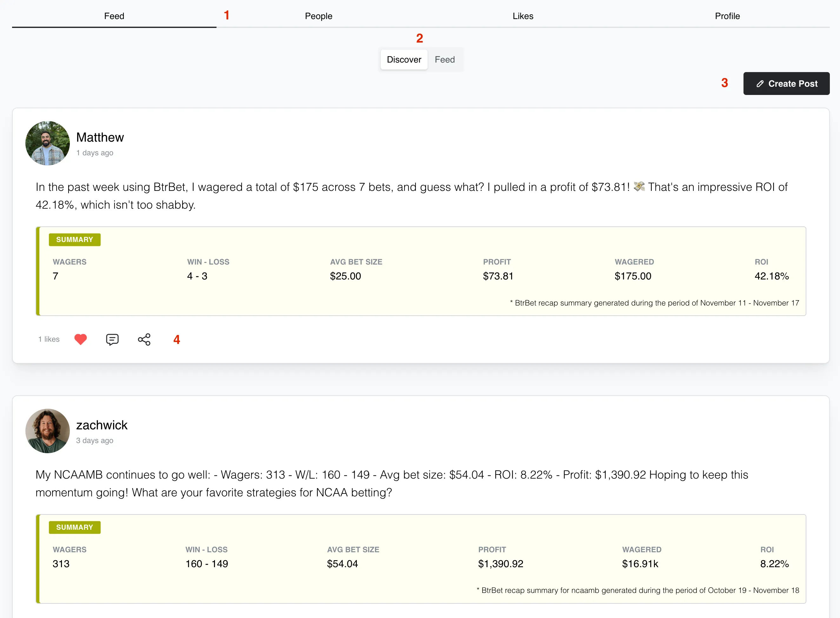Click the 1 likes count
The width and height of the screenshot is (840, 618).
pyautogui.click(x=49, y=339)
